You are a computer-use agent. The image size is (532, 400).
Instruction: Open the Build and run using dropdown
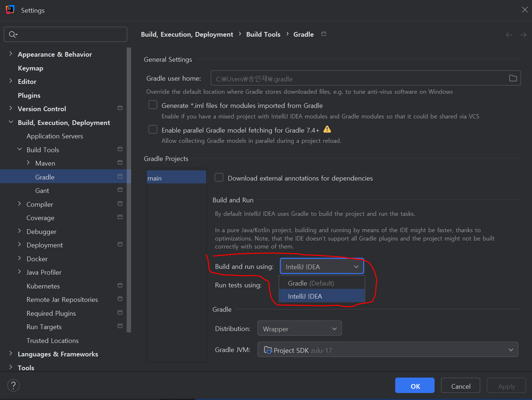click(x=322, y=266)
